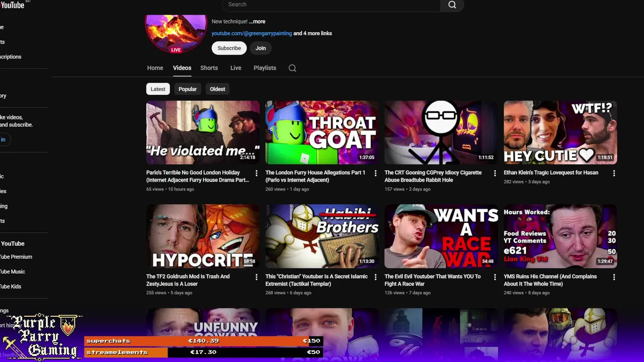Viewport: 644px width, 362px height.
Task: Open YouTube Premium in sidebar
Action: pyautogui.click(x=16, y=257)
